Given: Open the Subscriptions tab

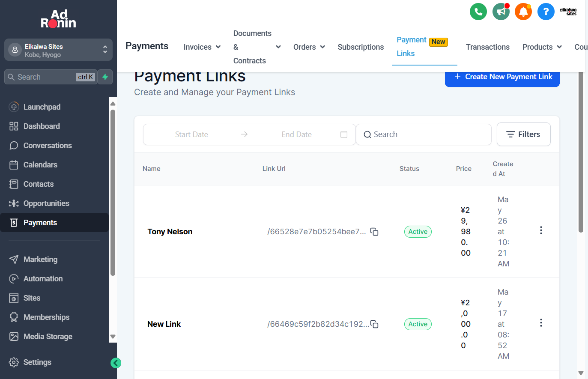Looking at the screenshot, I should tap(361, 47).
